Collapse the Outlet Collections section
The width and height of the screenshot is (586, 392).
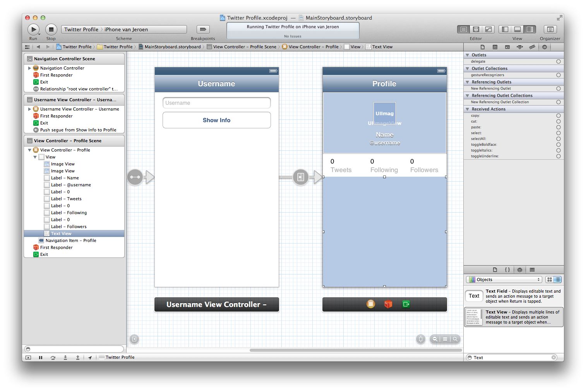pyautogui.click(x=468, y=68)
